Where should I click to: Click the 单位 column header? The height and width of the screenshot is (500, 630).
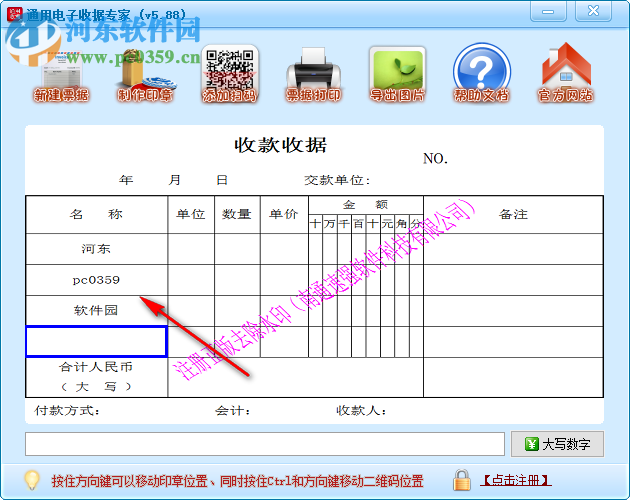191,214
